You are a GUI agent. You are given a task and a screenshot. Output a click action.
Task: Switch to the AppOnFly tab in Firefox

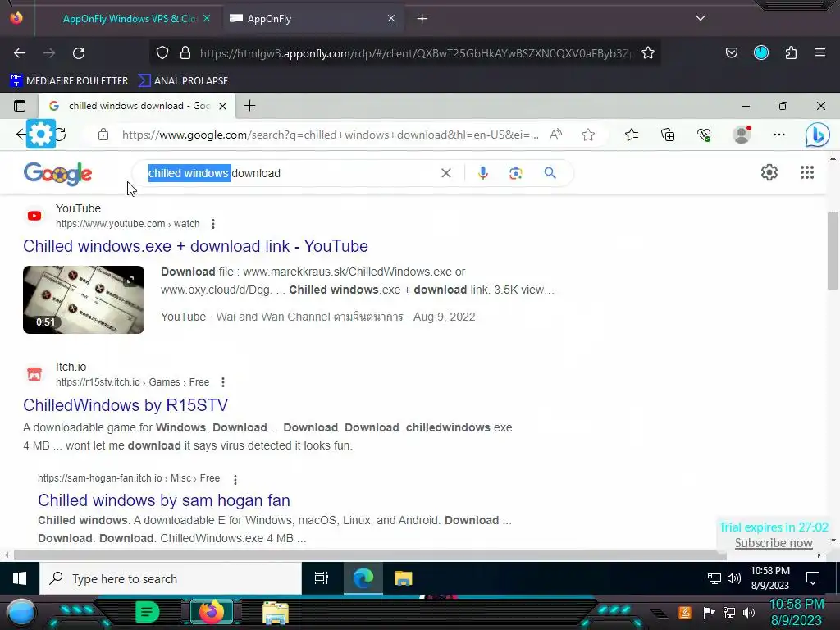click(312, 19)
